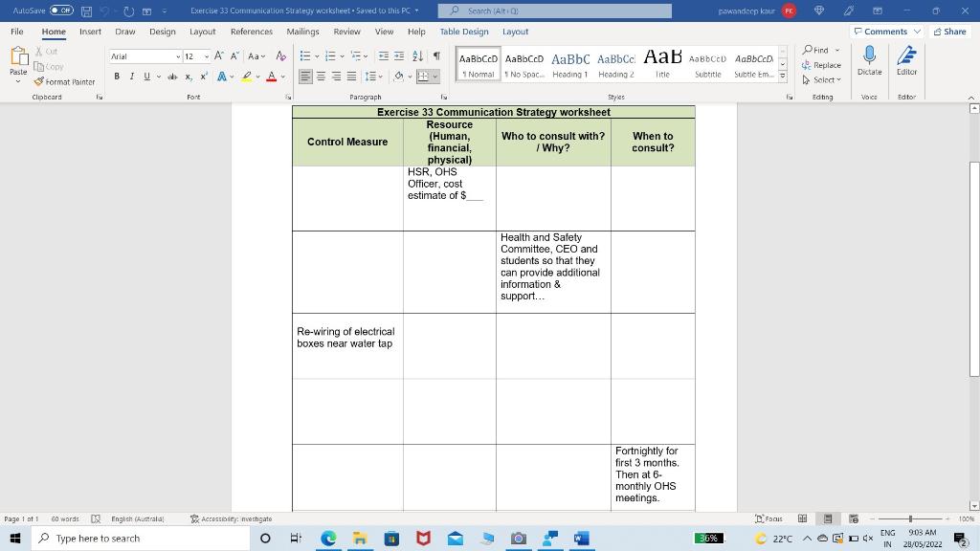The width and height of the screenshot is (980, 551).
Task: Toggle italic formatting
Action: (x=131, y=76)
